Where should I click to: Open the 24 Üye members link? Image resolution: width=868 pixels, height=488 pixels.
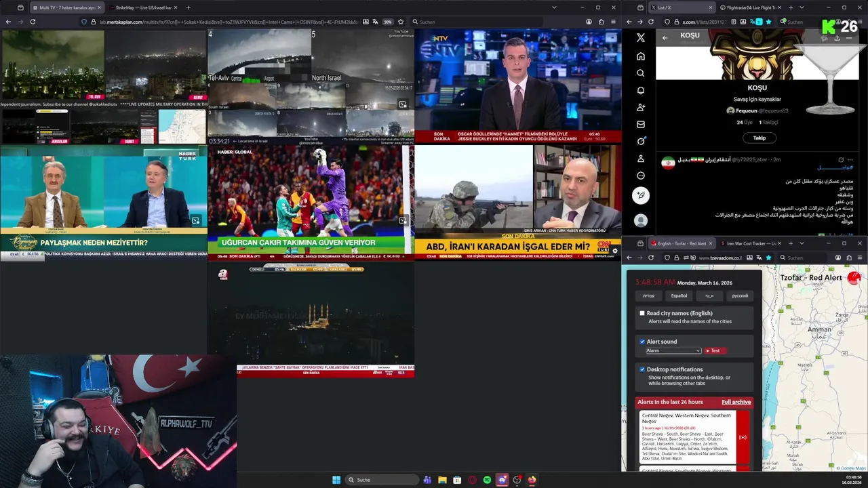745,123
